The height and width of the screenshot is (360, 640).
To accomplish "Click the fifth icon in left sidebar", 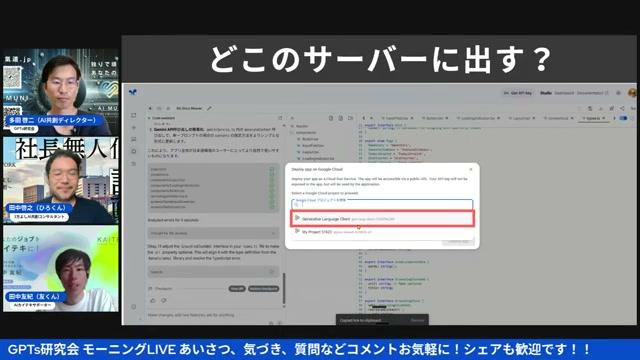I will (133, 164).
